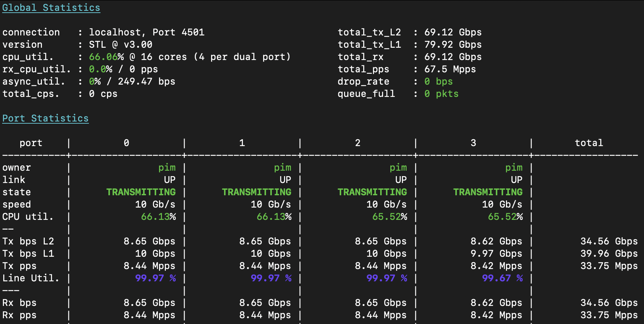Click the drop_rate value 0 bps
This screenshot has width=644, height=324.
(438, 81)
